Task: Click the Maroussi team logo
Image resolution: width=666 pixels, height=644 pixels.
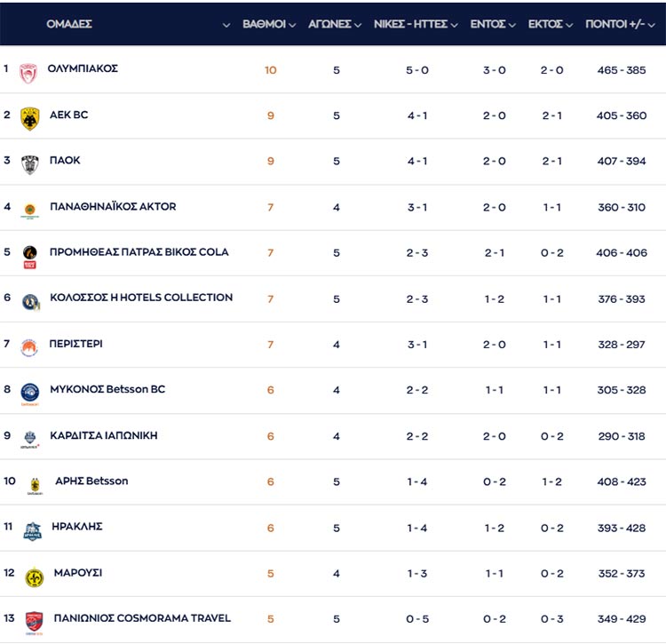Action: pyautogui.click(x=34, y=577)
